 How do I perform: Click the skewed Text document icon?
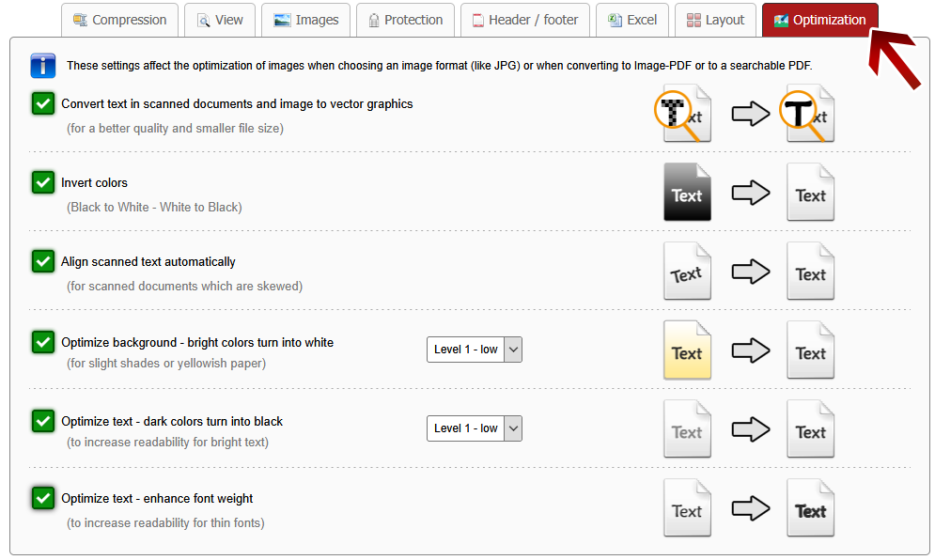[x=687, y=272]
